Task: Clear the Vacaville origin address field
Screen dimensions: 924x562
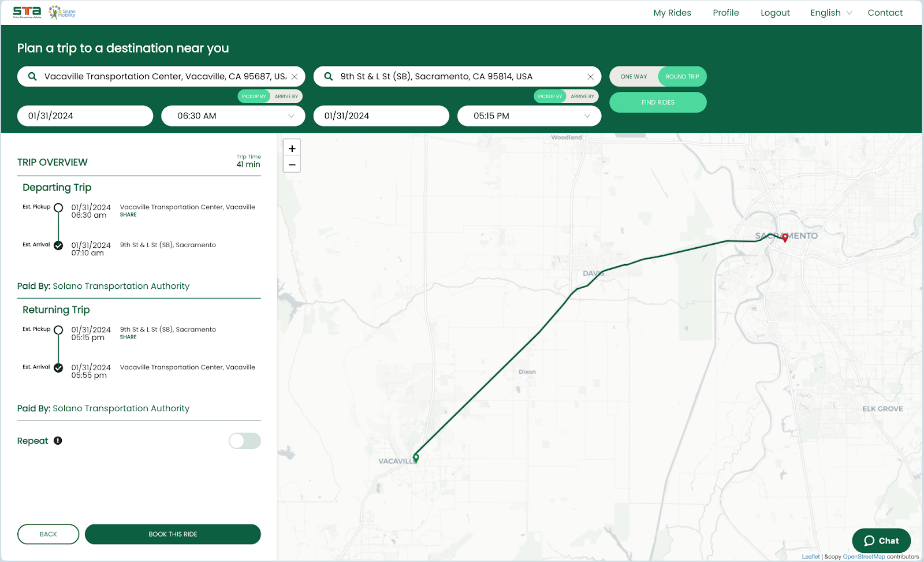Action: [295, 76]
